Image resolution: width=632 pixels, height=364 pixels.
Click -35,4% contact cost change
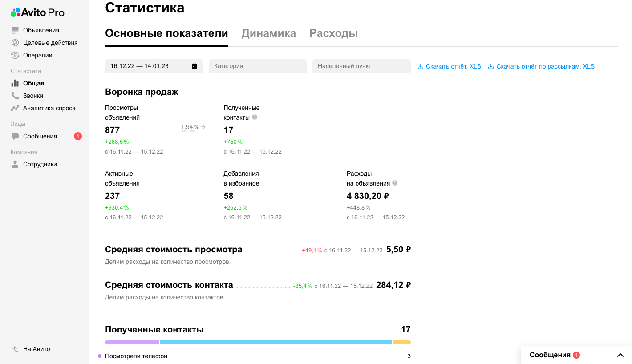click(303, 286)
